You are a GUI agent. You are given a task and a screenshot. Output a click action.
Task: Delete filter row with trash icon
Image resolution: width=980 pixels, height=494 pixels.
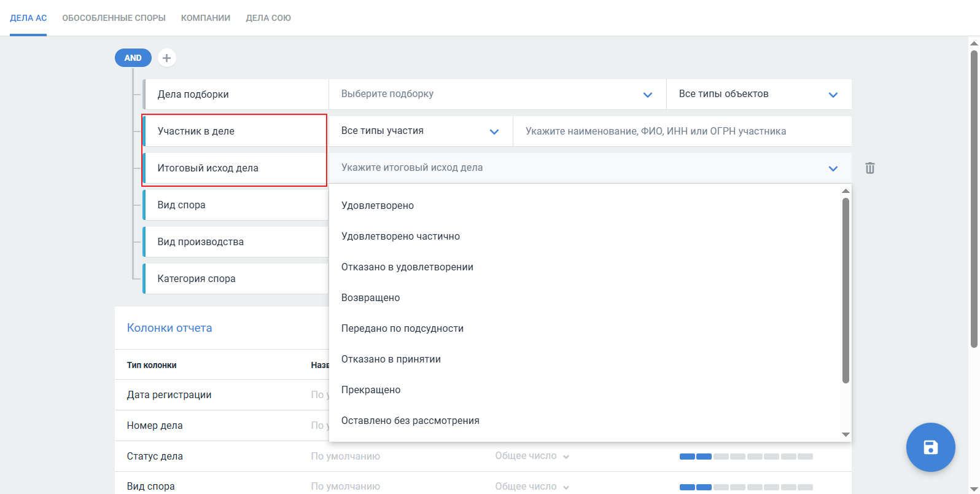coord(869,168)
